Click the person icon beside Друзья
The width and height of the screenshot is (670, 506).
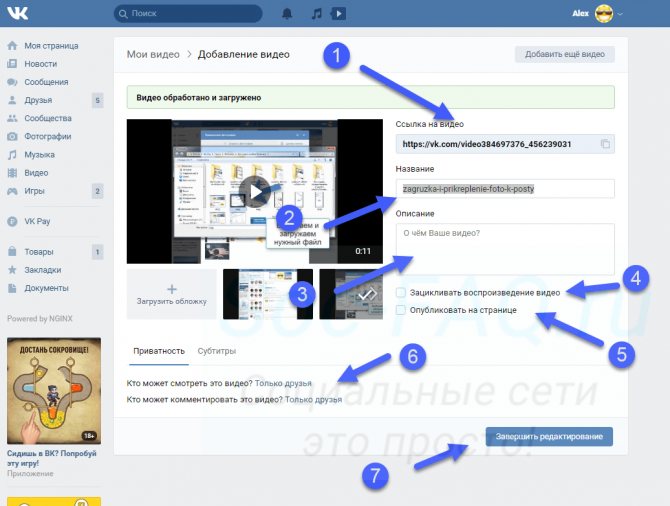coord(12,100)
